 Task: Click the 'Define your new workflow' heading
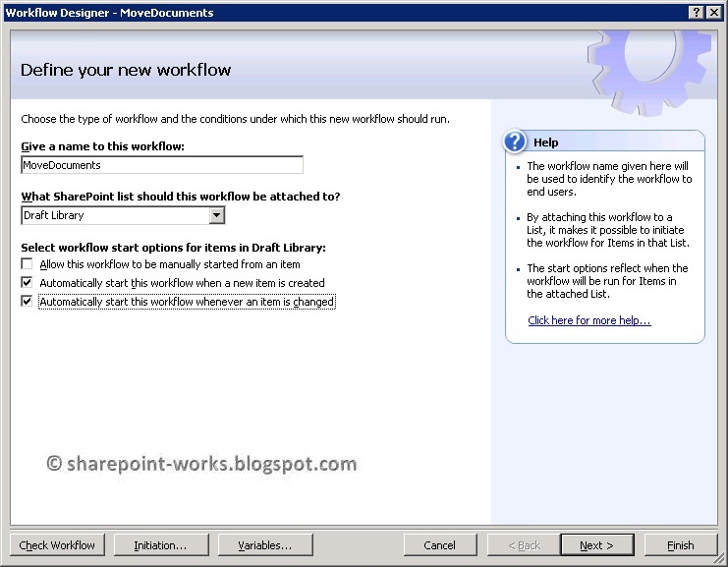(x=126, y=70)
